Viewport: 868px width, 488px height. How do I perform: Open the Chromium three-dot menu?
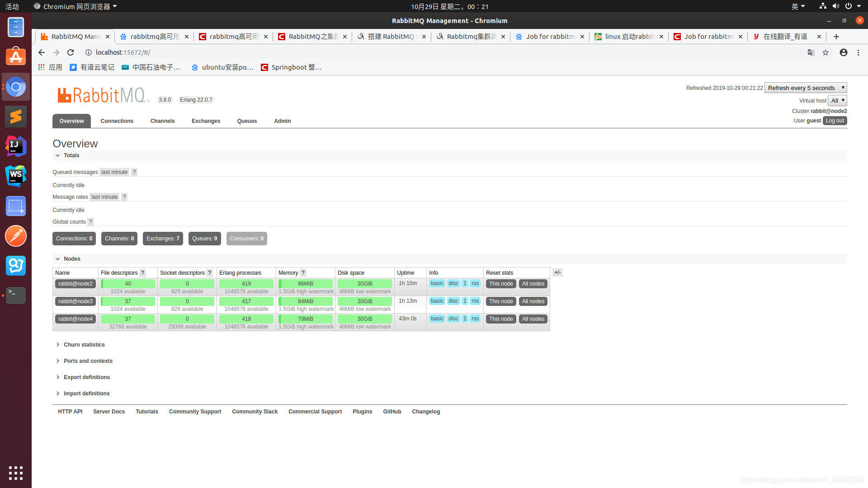point(858,52)
